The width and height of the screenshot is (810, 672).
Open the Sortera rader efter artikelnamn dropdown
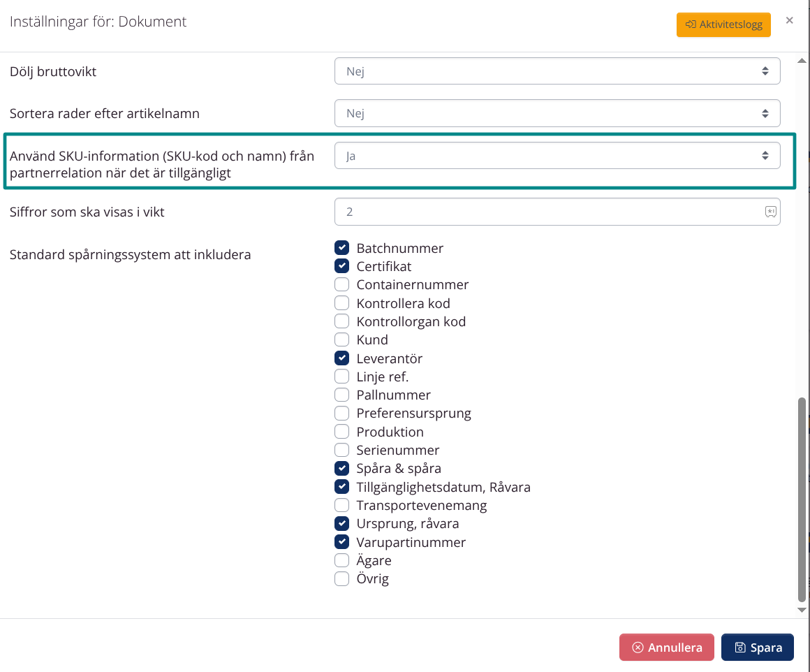557,113
